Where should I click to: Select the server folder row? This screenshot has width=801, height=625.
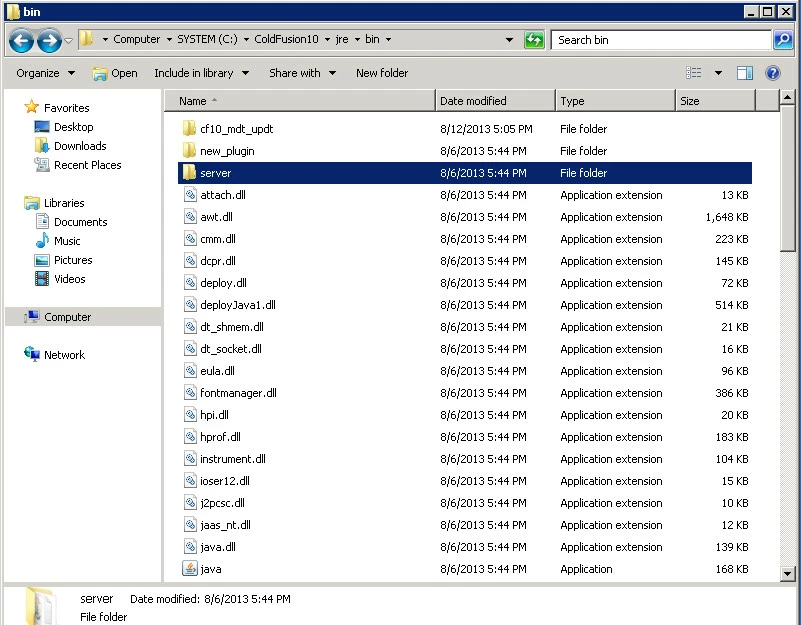465,173
